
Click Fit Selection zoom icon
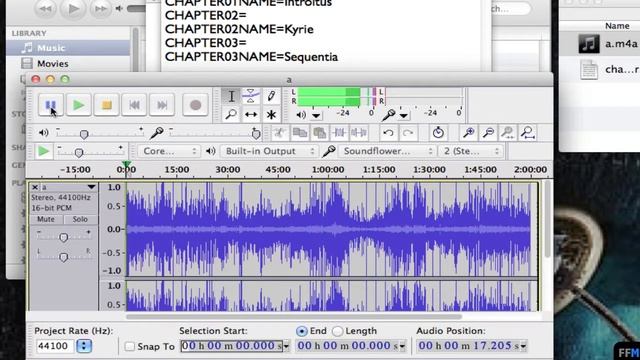(508, 133)
